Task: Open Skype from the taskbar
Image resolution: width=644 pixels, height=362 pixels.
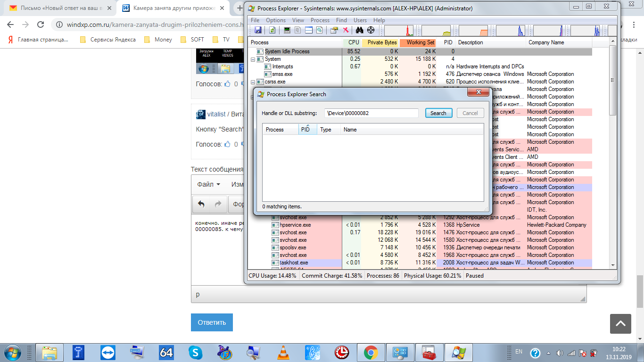Action: (x=195, y=353)
